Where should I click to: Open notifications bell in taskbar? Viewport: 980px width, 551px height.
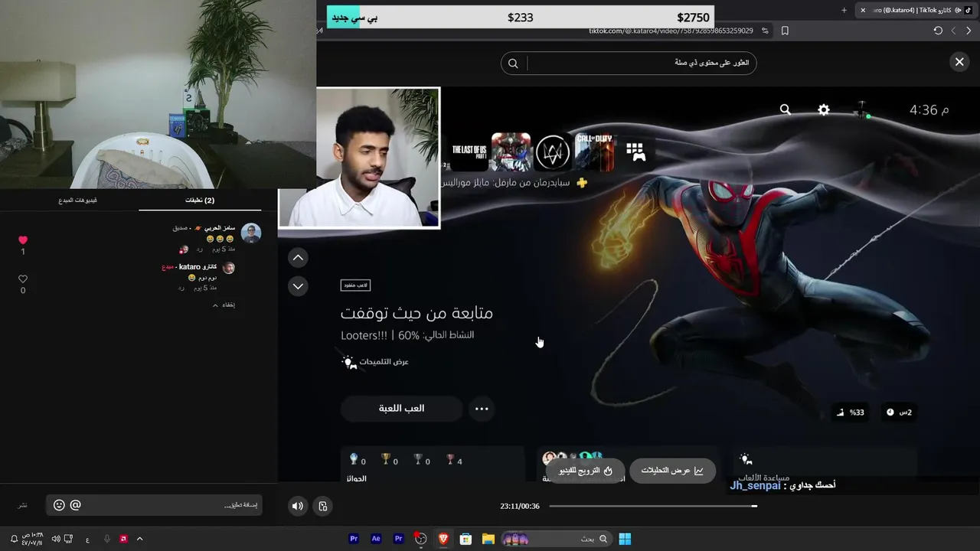14,539
